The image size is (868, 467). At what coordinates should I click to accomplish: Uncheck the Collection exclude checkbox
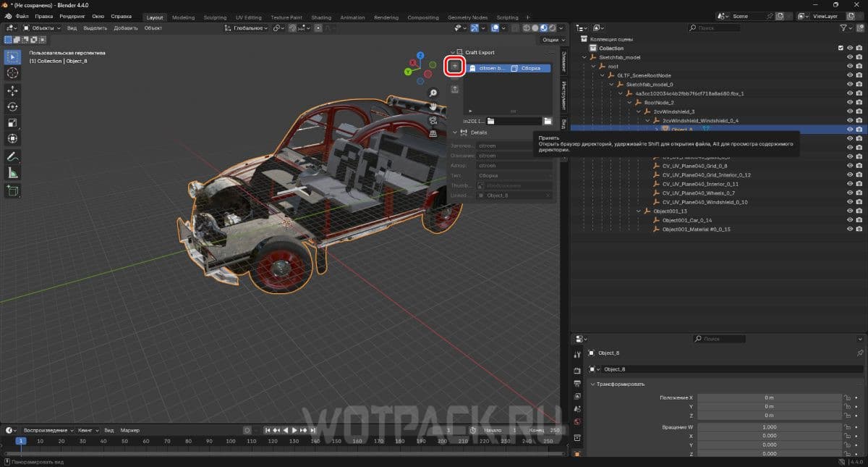tap(841, 49)
